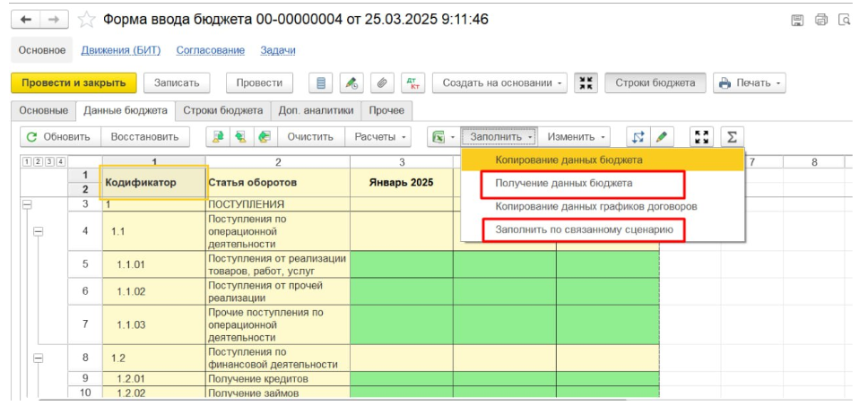Click the sum (Σ) icon
The image size is (868, 406).
click(732, 137)
